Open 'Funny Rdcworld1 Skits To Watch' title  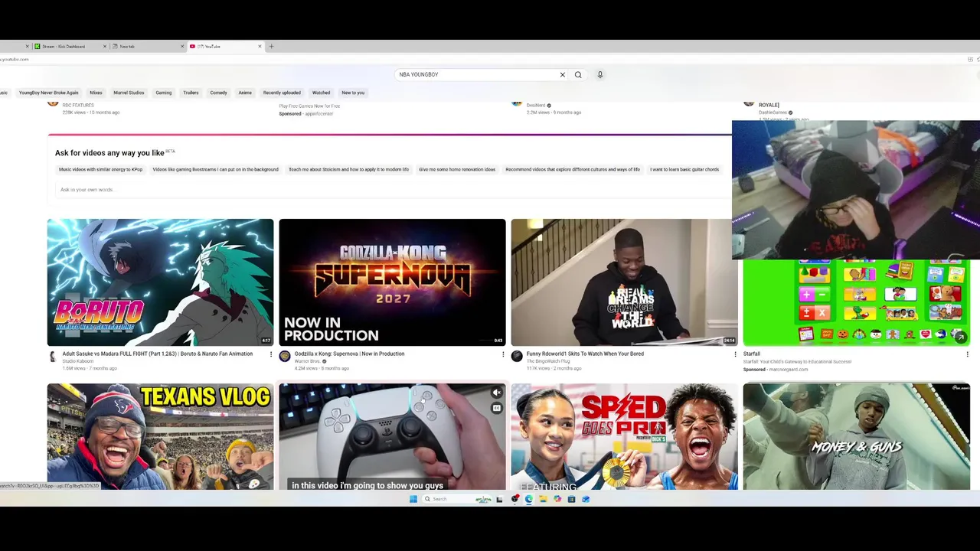coord(585,354)
